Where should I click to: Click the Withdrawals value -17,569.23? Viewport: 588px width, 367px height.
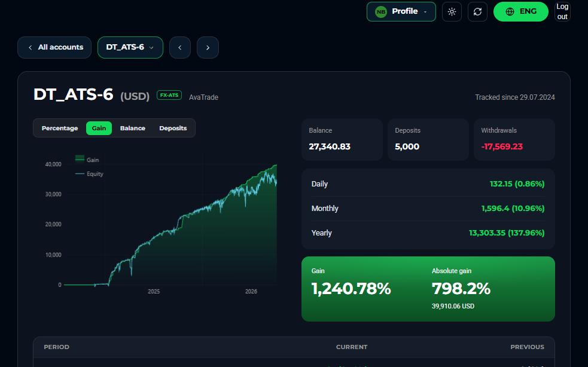[502, 146]
